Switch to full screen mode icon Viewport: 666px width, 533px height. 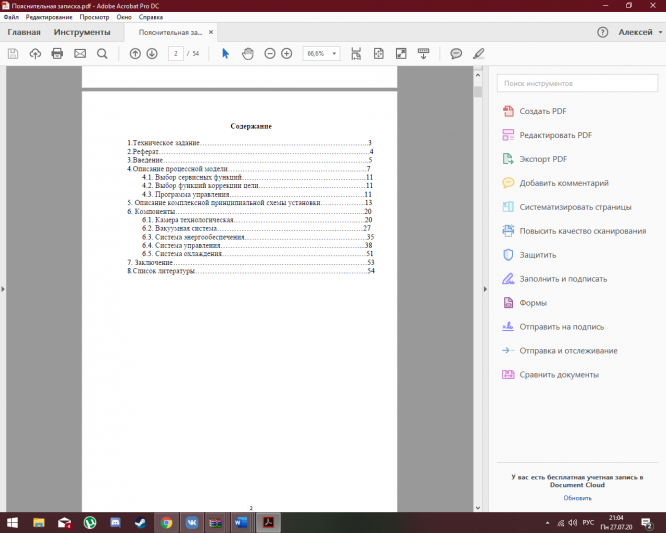(401, 54)
